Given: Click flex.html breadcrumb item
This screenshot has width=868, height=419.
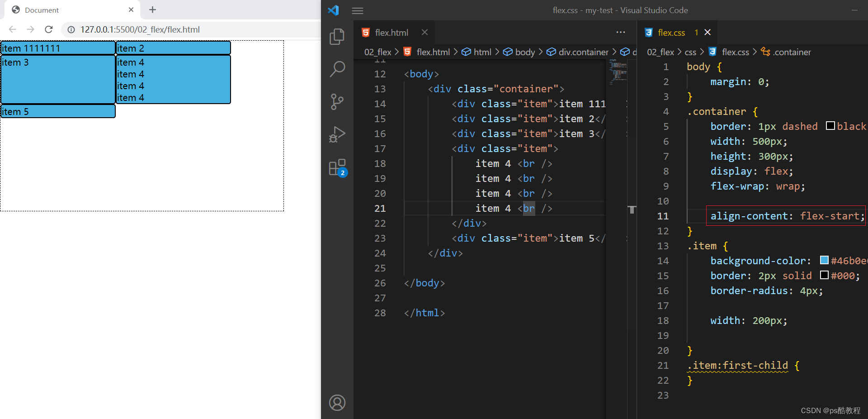Looking at the screenshot, I should [433, 52].
